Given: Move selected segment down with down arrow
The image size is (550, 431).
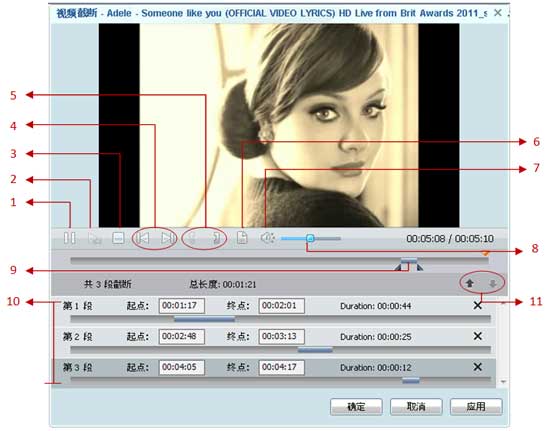Looking at the screenshot, I should pos(493,283).
